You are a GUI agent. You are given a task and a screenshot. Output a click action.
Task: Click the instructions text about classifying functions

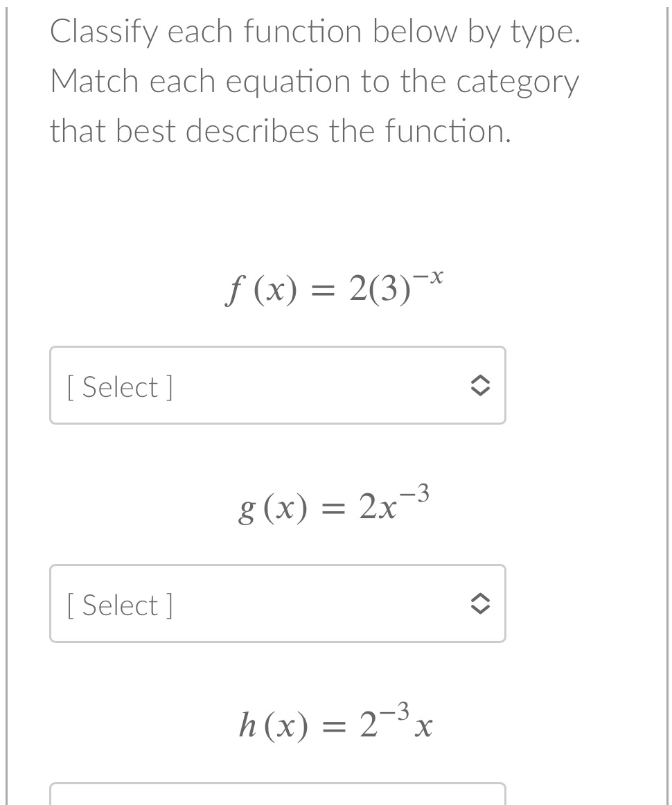(312, 80)
